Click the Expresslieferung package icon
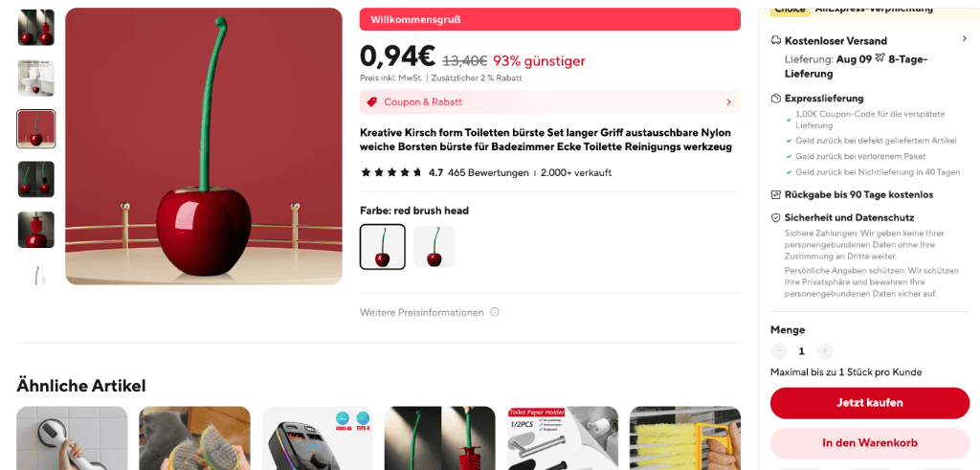 coord(775,99)
